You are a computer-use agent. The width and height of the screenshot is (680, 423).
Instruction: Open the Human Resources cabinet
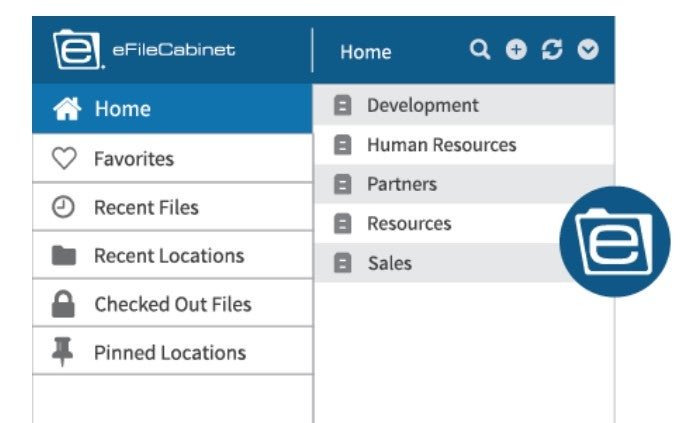pos(464,145)
